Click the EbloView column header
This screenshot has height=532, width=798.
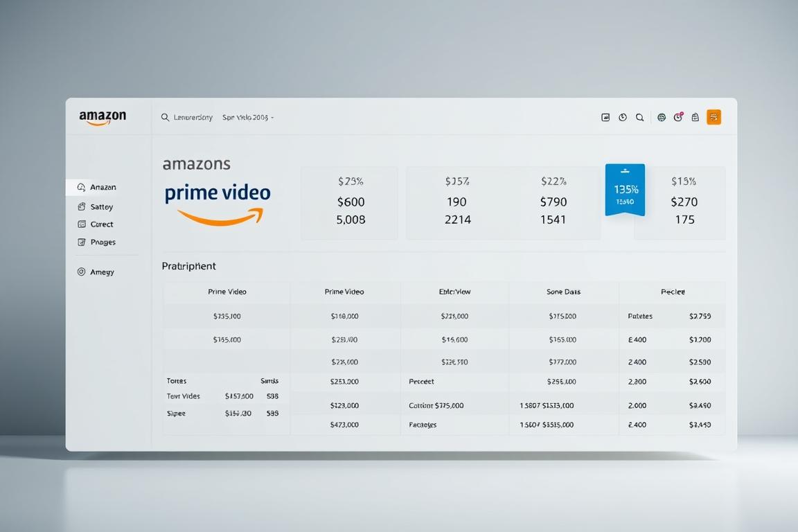tap(454, 292)
